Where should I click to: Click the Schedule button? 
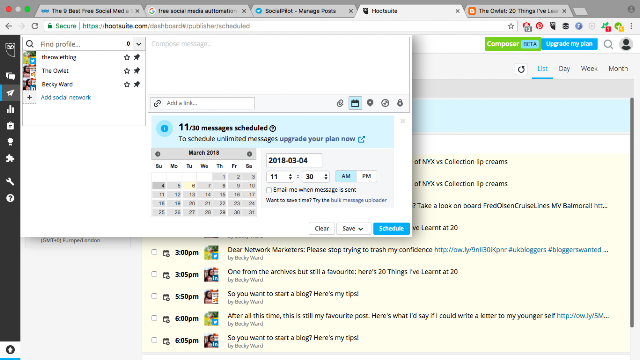(391, 229)
